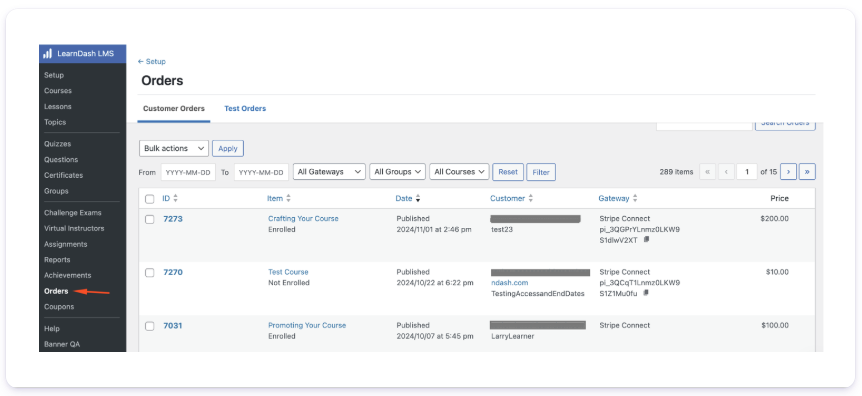Image resolution: width=862 pixels, height=396 pixels.
Task: Open Topics in the sidebar
Action: coord(55,122)
